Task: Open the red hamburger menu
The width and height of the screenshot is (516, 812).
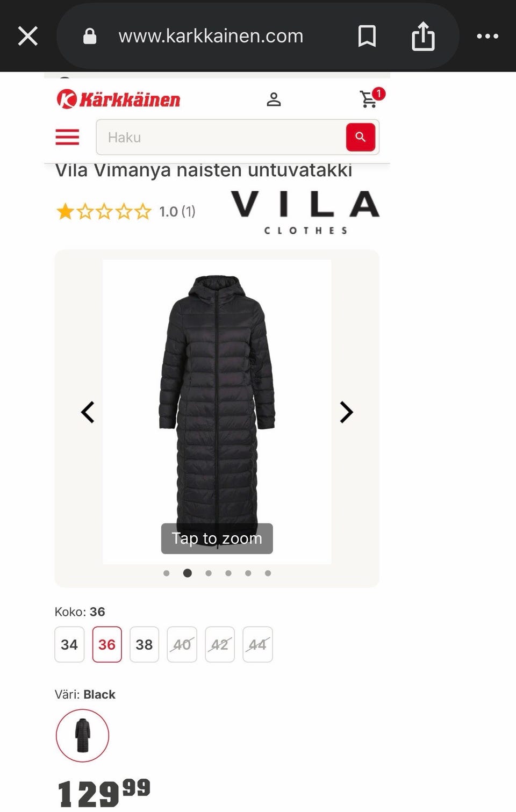Action: 67,137
